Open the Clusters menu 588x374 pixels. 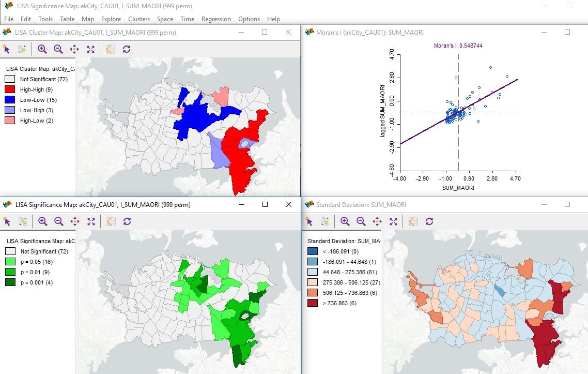pos(139,19)
